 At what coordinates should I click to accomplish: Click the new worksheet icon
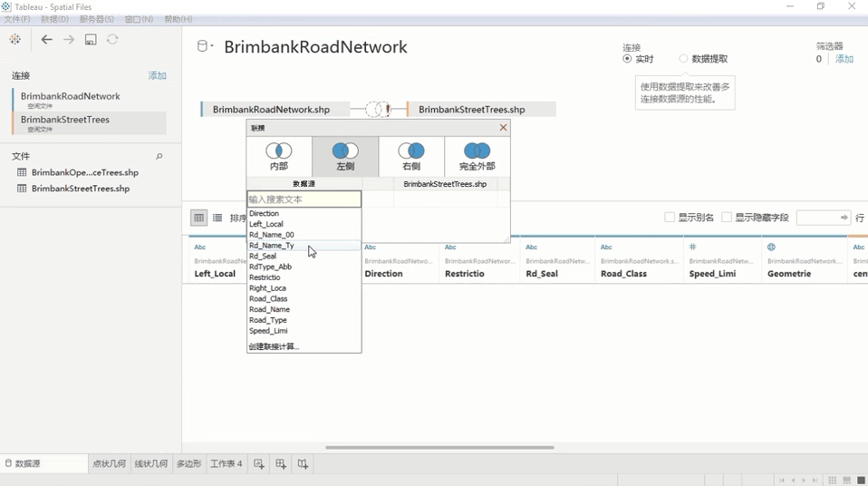(259, 464)
